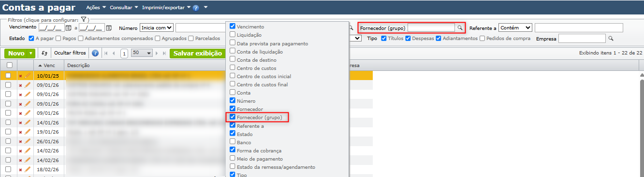Refresh the list with the reload icon
Viewport: 644px width, 177px height.
coord(44,53)
